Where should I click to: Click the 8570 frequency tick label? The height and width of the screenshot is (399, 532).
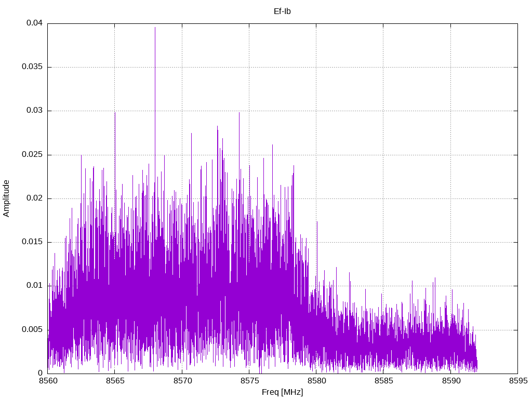[x=182, y=381]
